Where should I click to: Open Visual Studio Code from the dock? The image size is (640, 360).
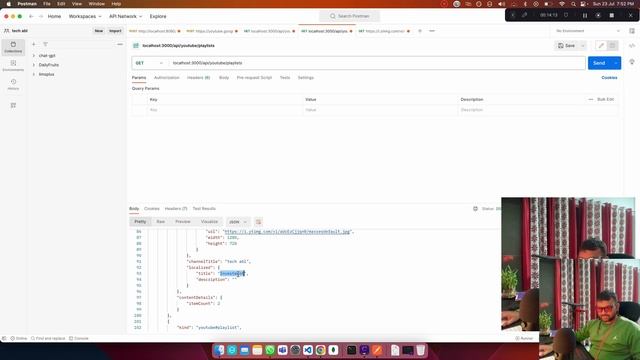308,350
